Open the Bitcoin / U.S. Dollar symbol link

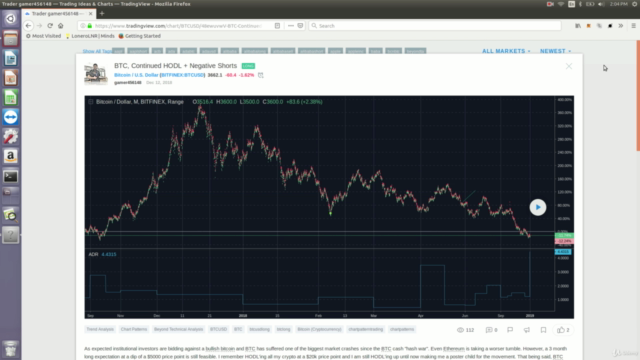[136, 75]
